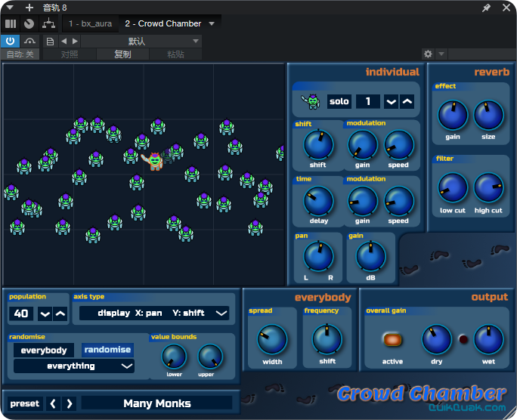Click the add insert plus icon
The height and width of the screenshot is (420, 517).
(29, 8)
